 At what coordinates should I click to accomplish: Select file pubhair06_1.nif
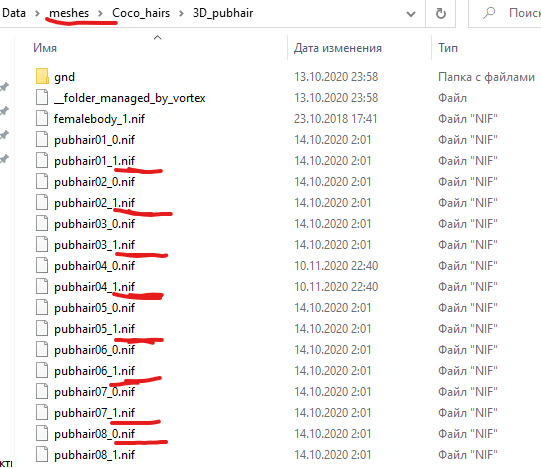click(x=94, y=371)
